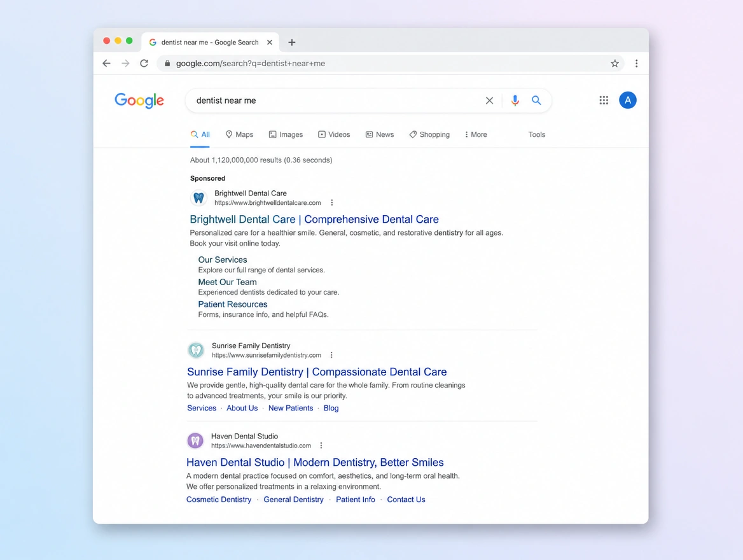
Task: Open Sunrise's 'Services' sitelink
Action: 202,409
